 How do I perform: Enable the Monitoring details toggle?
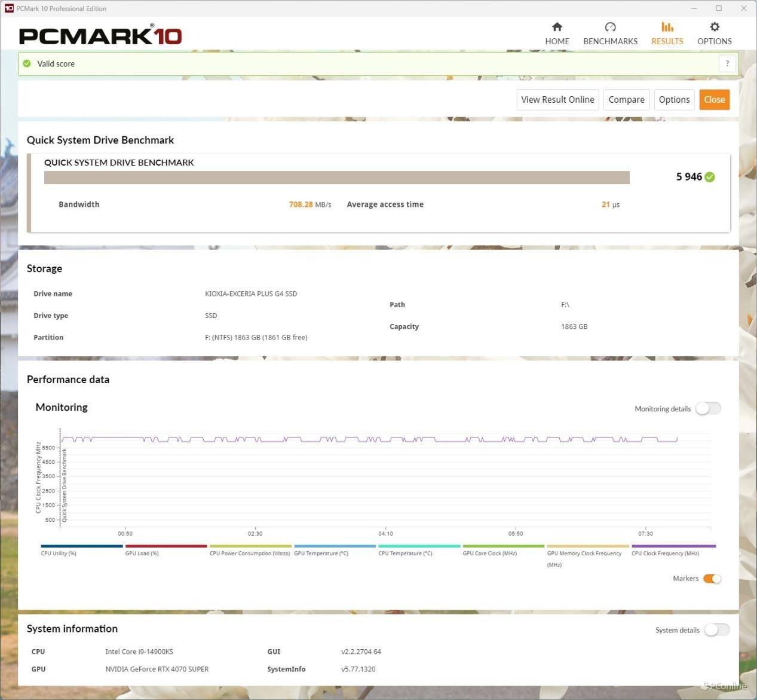(709, 408)
